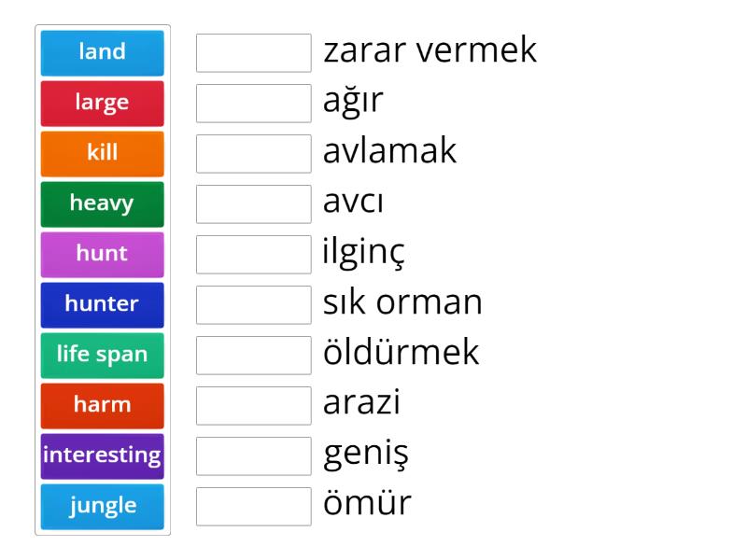
Task: Click the empty slot beside 'sık orman'
Action: tap(254, 305)
